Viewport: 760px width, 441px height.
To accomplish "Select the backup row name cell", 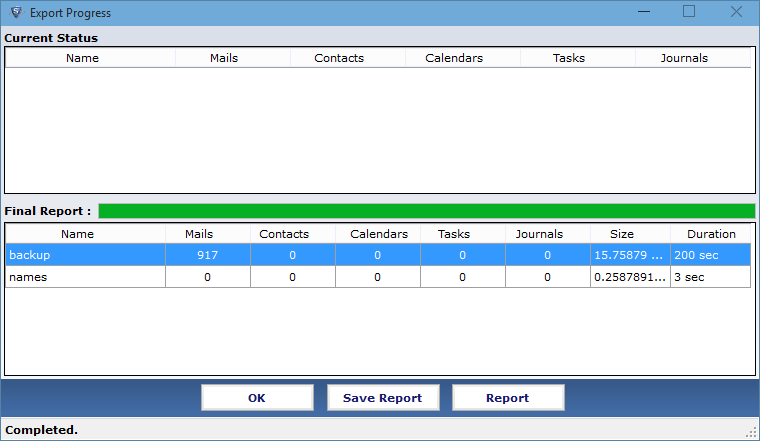I will pyautogui.click(x=85, y=255).
